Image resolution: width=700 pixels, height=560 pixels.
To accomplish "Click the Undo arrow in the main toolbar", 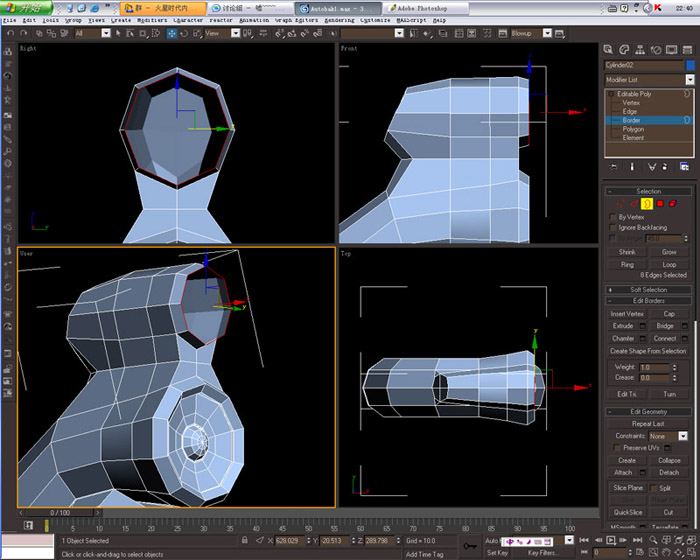I will pos(10,33).
